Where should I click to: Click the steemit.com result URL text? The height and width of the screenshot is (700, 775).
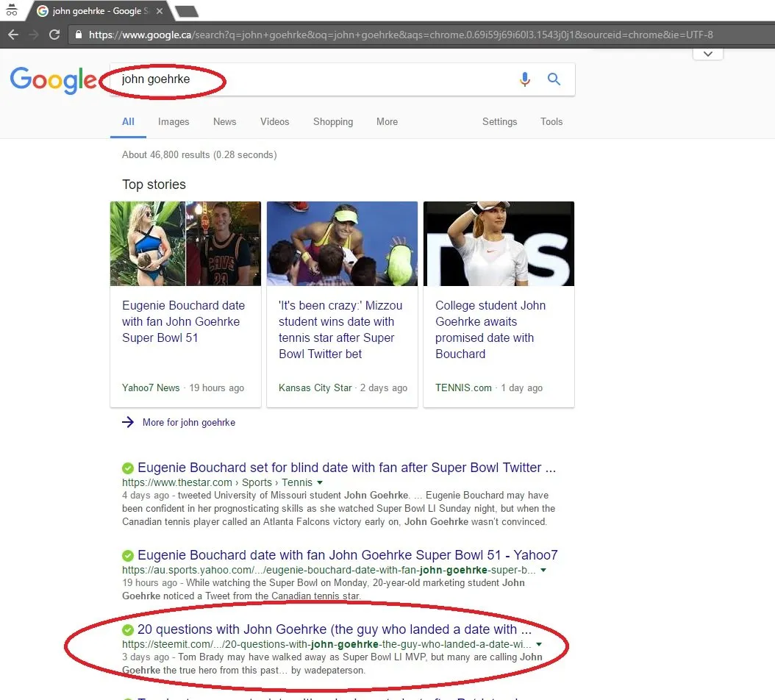pos(326,644)
